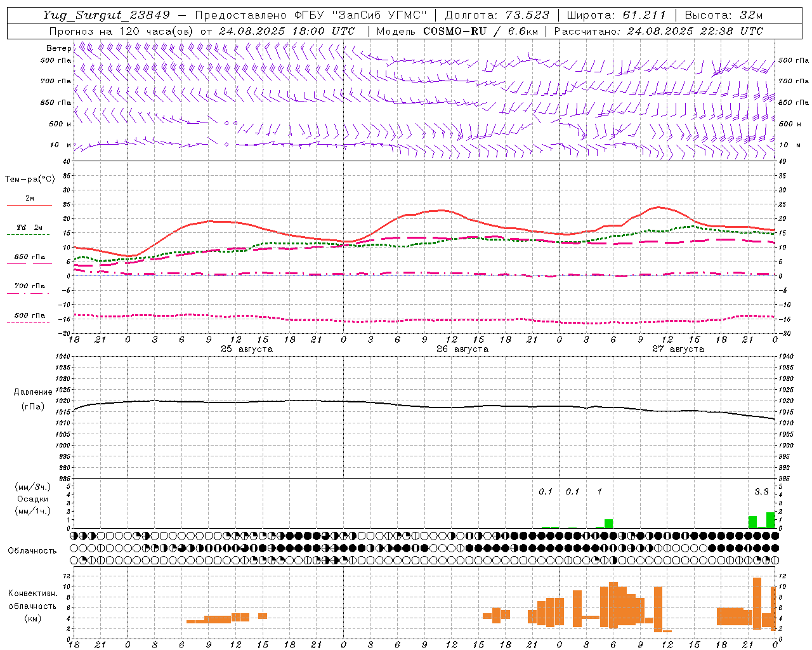The width and height of the screenshot is (812, 650).
Task: Click the "Осадки" precipitation label
Action: (x=33, y=499)
